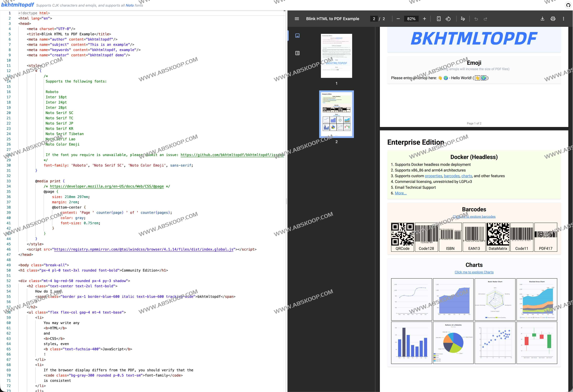573x392 pixels.
Task: Rotate the page counterclockwise
Action: (448, 19)
